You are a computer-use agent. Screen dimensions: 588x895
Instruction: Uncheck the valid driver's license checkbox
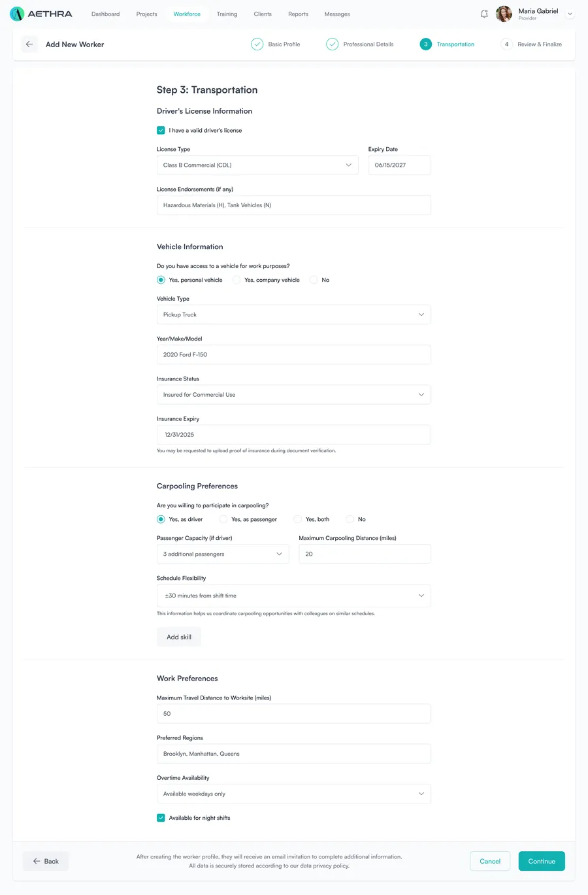tap(161, 130)
